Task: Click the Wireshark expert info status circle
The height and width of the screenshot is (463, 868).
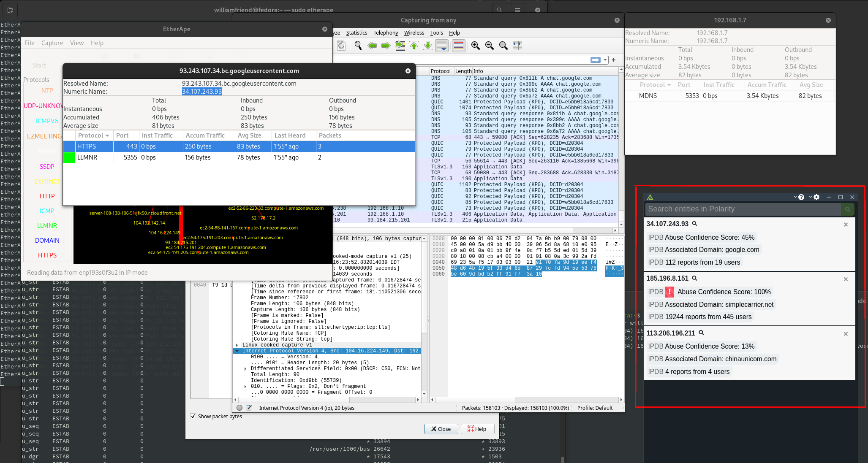Action: click(x=239, y=408)
